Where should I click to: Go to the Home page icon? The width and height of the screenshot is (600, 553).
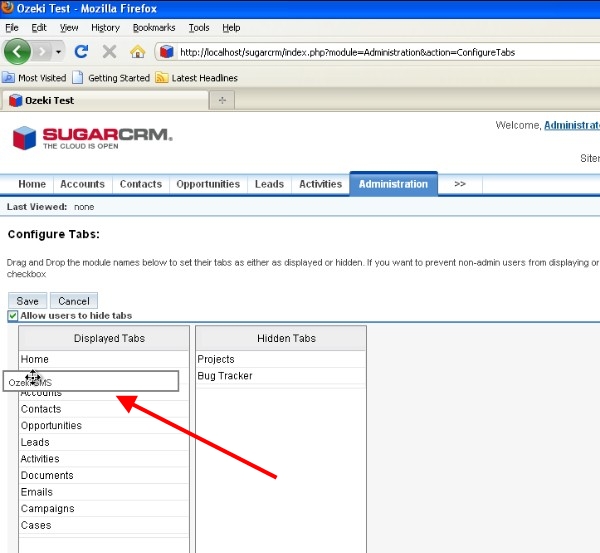pyautogui.click(x=138, y=51)
